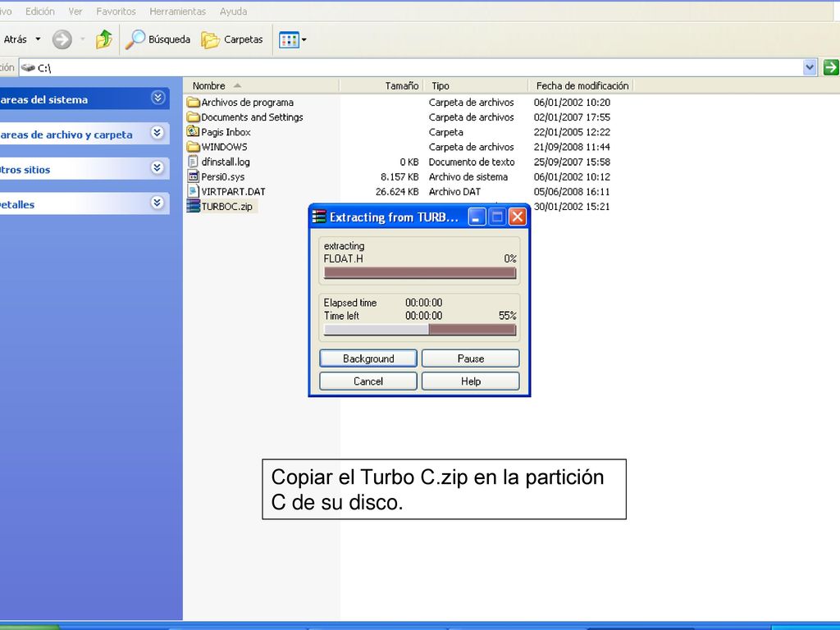Click the green Go arrow button
Viewport: 840px width, 630px height.
(830, 67)
